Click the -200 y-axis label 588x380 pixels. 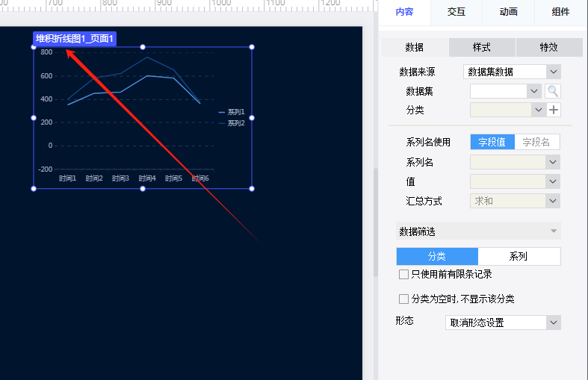[46, 169]
